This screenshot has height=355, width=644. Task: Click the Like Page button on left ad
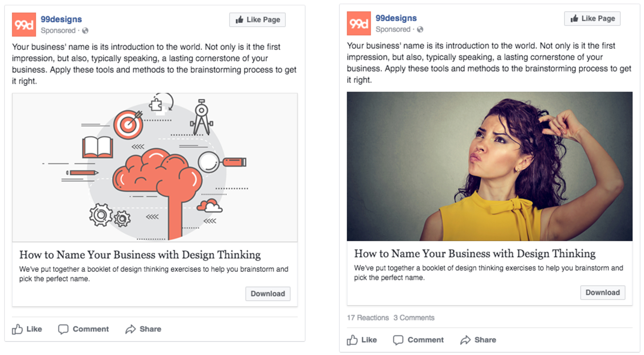coord(258,15)
